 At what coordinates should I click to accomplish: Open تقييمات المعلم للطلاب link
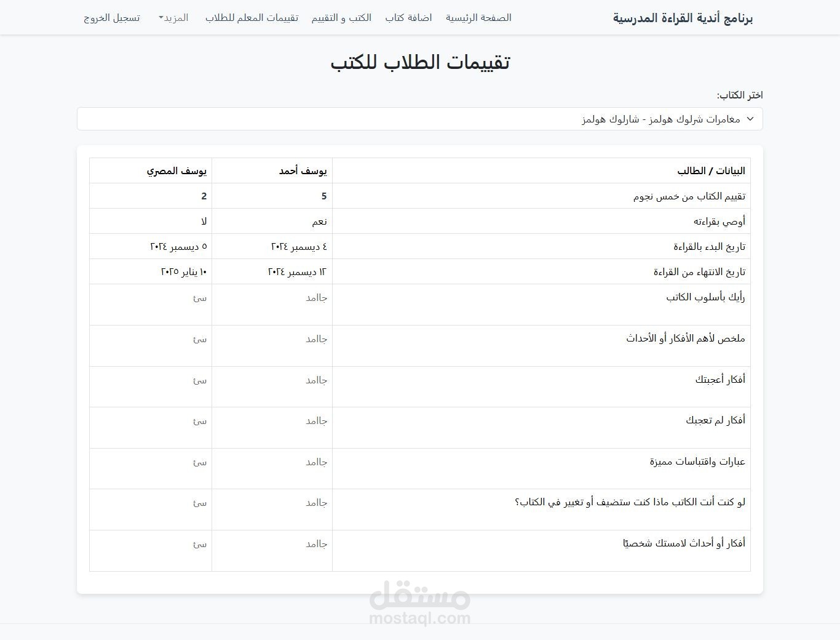252,18
